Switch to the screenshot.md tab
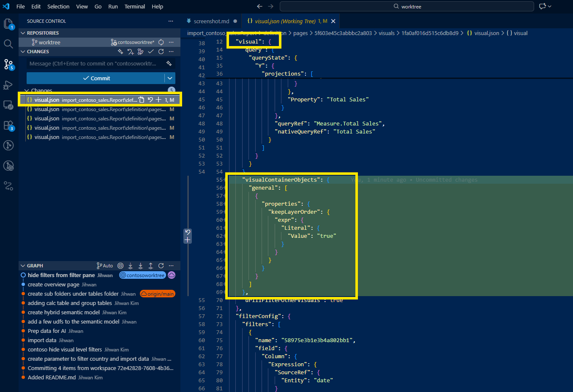Image resolution: width=573 pixels, height=392 pixels. [x=211, y=21]
